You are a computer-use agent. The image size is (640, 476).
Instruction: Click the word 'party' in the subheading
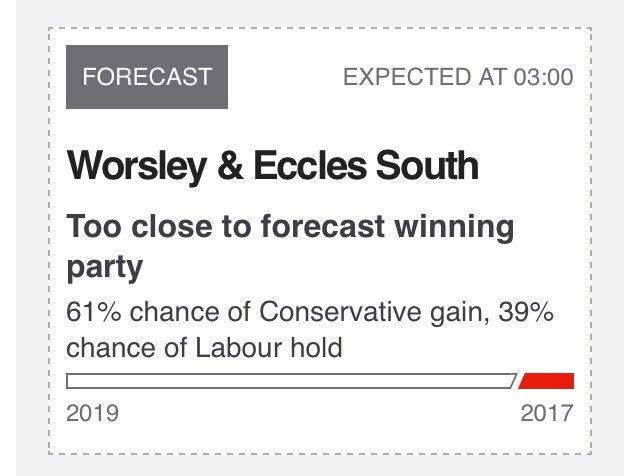(104, 269)
